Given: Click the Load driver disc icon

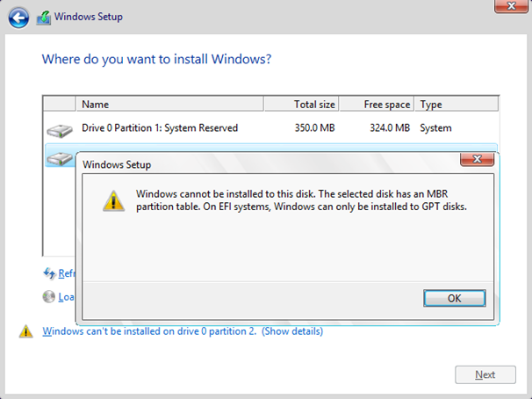Looking at the screenshot, I should coord(49,296).
